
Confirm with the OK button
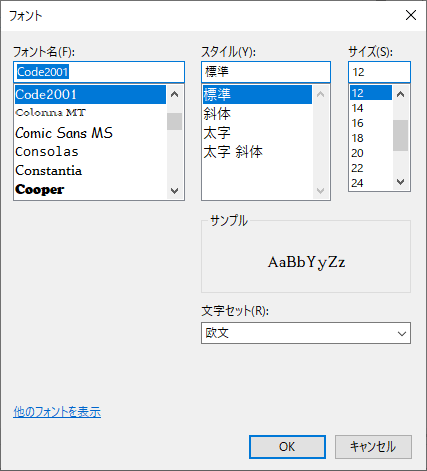click(x=287, y=447)
